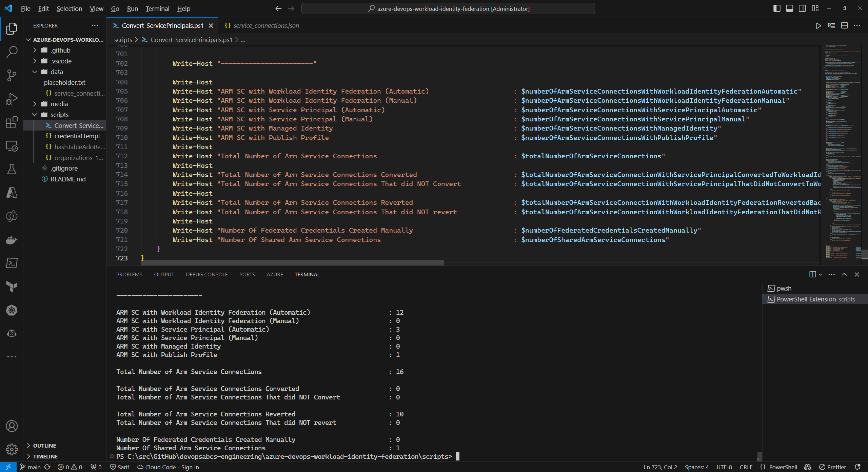
Task: Expand the .github folder
Action: [x=60, y=50]
